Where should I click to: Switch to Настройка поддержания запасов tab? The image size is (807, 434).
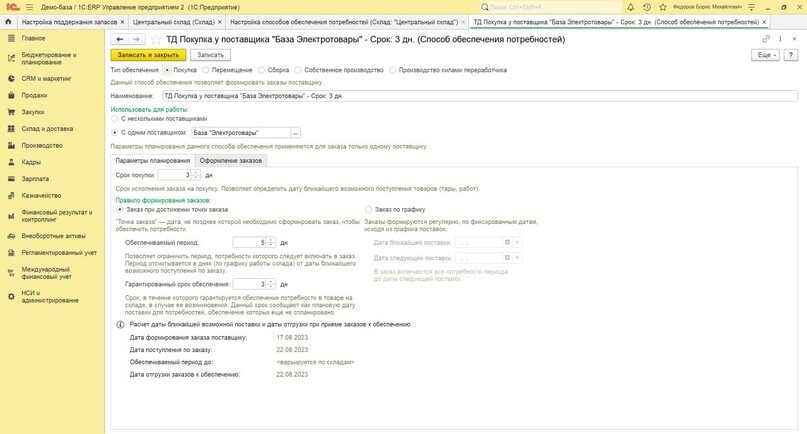click(69, 22)
